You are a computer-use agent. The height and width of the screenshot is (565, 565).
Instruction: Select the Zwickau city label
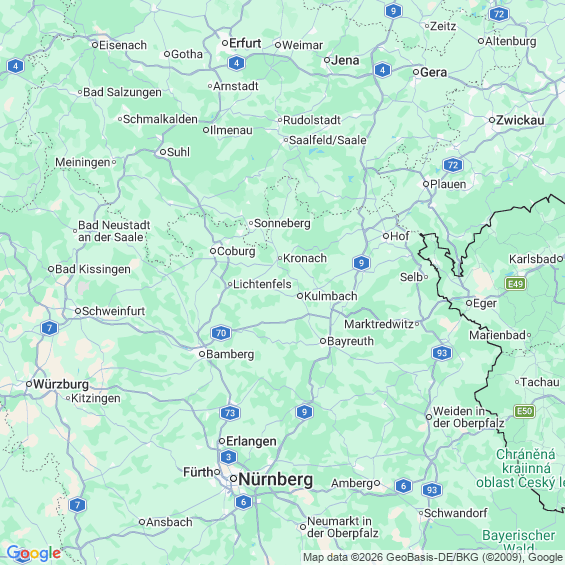click(x=520, y=120)
